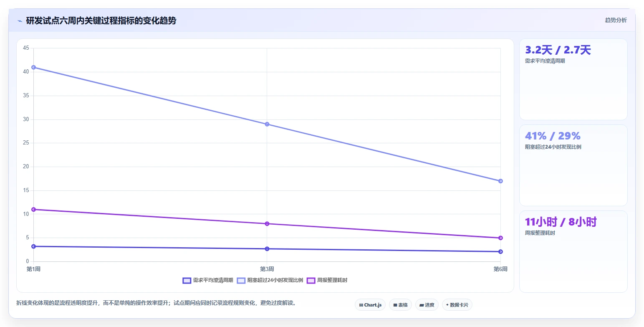Toggle the 阻塞超过24小时发现比例 legend swatch

241,280
